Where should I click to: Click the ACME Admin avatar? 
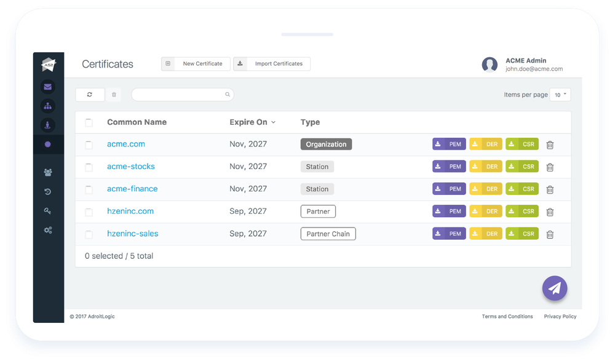(x=490, y=65)
